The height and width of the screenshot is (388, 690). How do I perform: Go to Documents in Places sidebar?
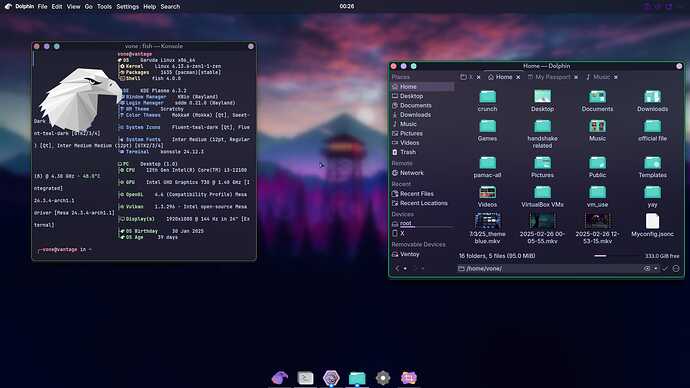[x=422, y=105]
